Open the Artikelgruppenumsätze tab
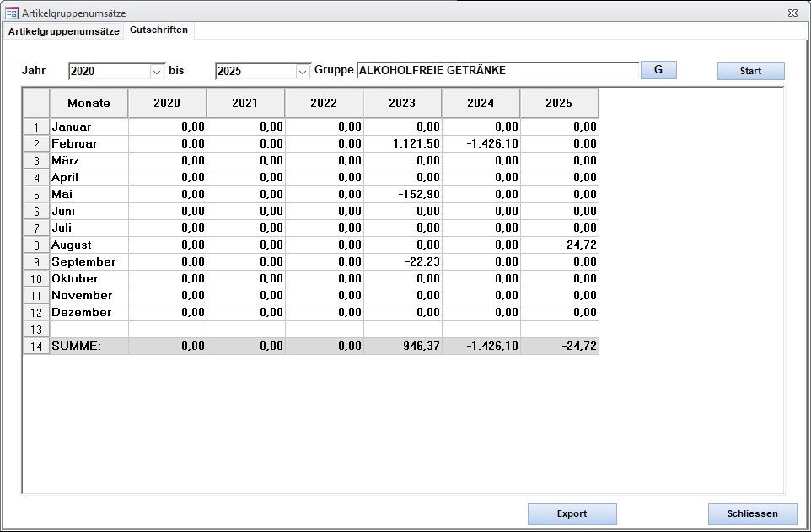 coord(64,31)
